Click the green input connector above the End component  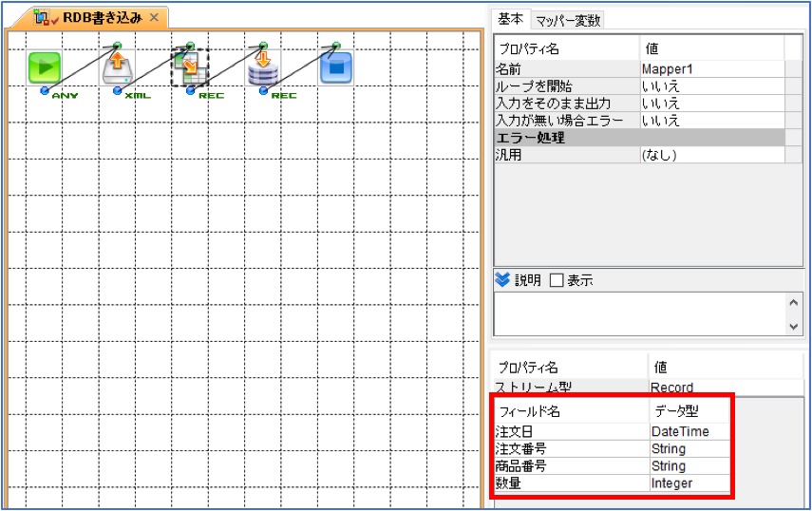tap(336, 46)
